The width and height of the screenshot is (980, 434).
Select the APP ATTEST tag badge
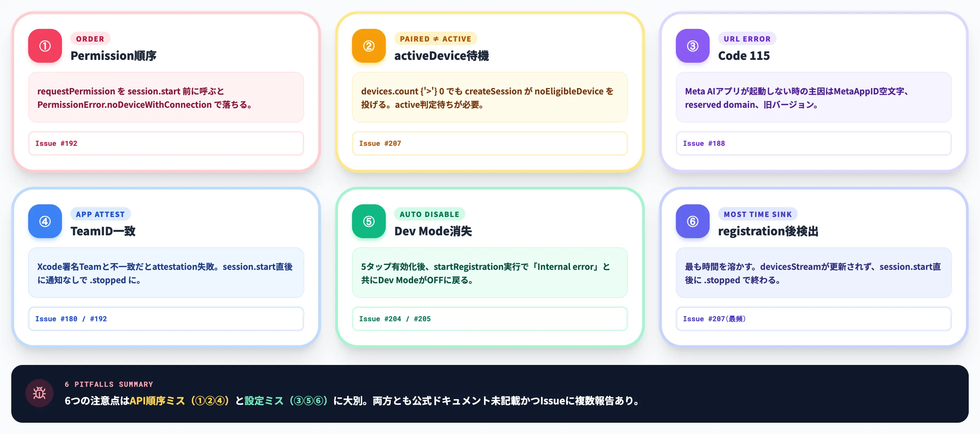click(100, 214)
